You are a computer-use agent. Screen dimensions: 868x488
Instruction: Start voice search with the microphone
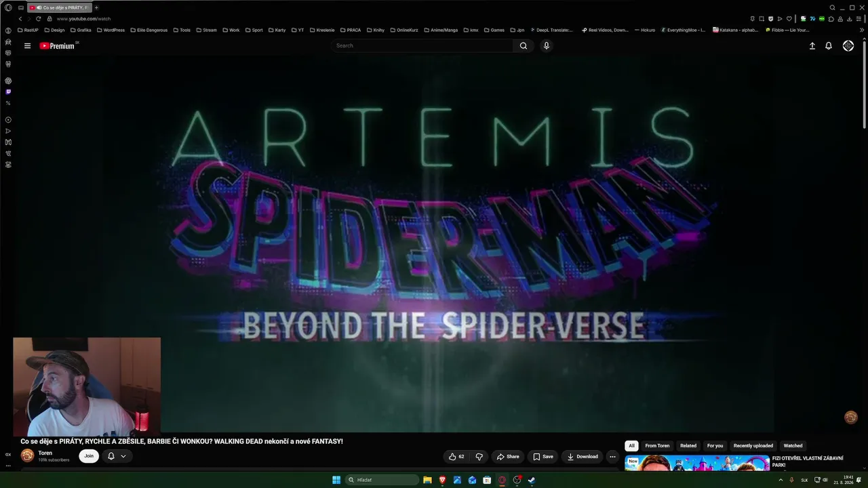(547, 46)
